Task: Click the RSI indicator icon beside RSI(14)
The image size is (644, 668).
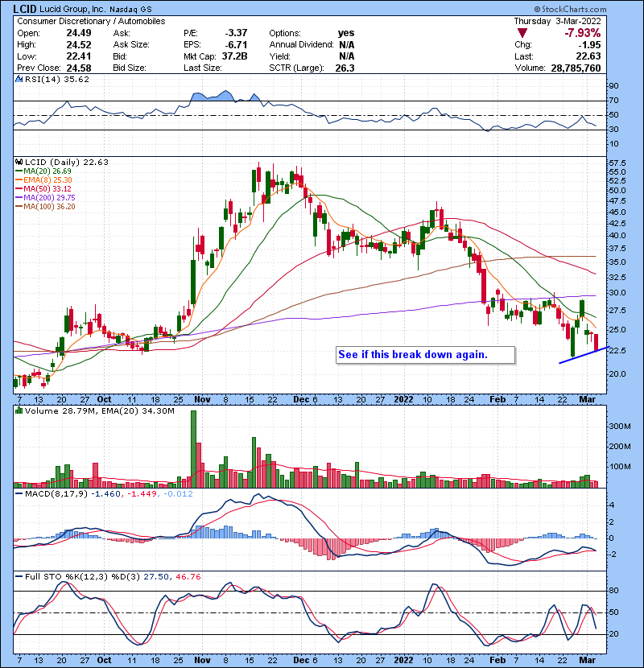Action: pos(19,79)
